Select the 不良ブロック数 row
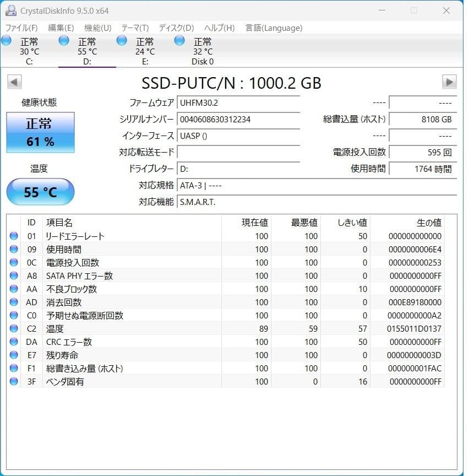Screen dimensions: 469x476 [x=226, y=289]
